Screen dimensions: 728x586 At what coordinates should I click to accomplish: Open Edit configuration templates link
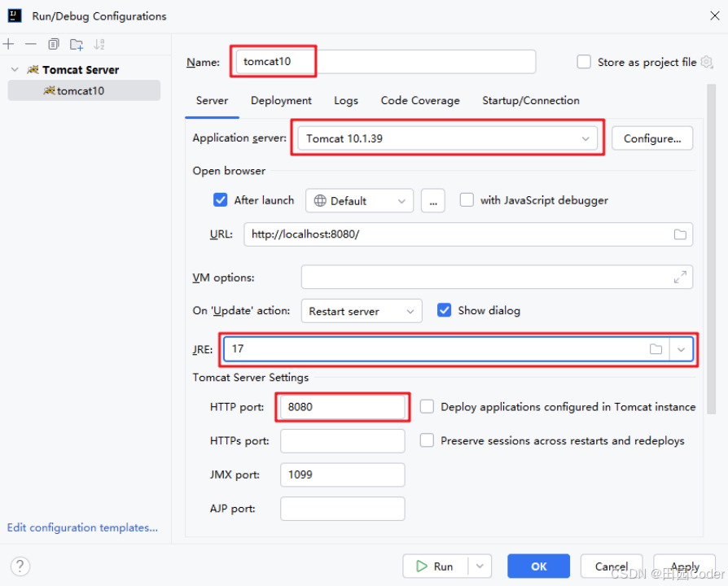click(x=81, y=527)
